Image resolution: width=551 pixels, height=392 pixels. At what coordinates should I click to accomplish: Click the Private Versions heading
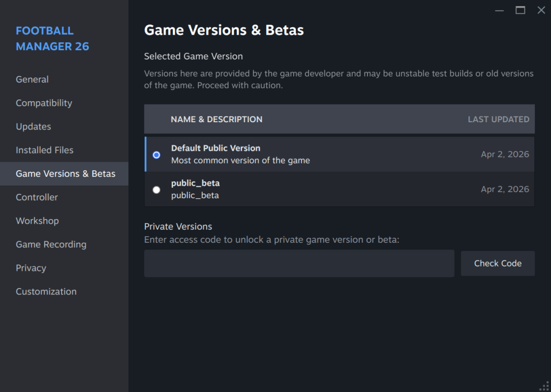(178, 227)
